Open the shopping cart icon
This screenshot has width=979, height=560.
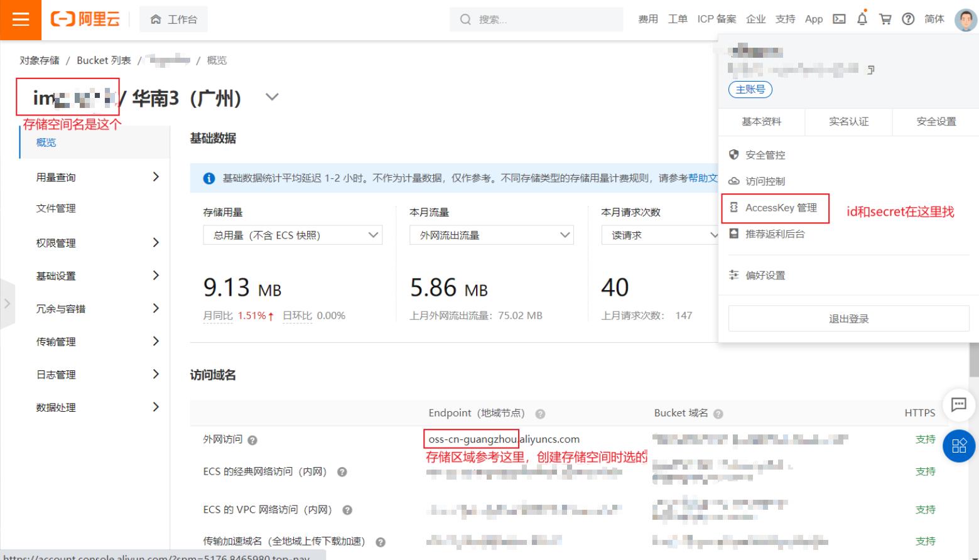(x=885, y=19)
